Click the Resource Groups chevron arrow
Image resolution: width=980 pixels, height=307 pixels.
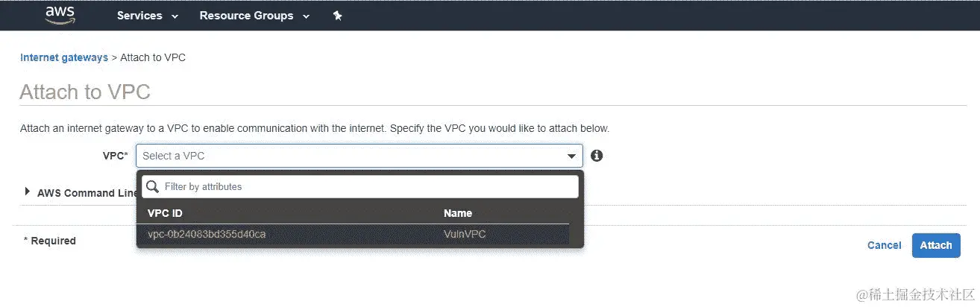(306, 16)
